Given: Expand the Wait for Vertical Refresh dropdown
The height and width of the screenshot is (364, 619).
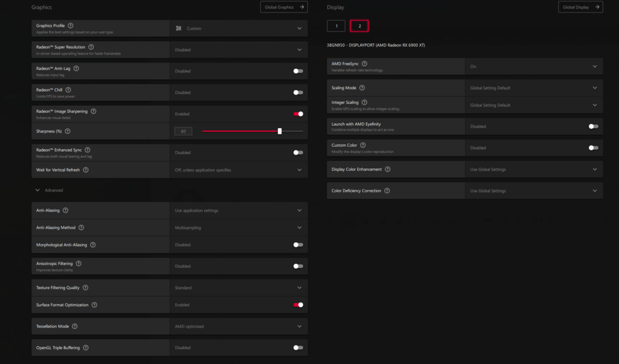Looking at the screenshot, I should tap(238, 170).
